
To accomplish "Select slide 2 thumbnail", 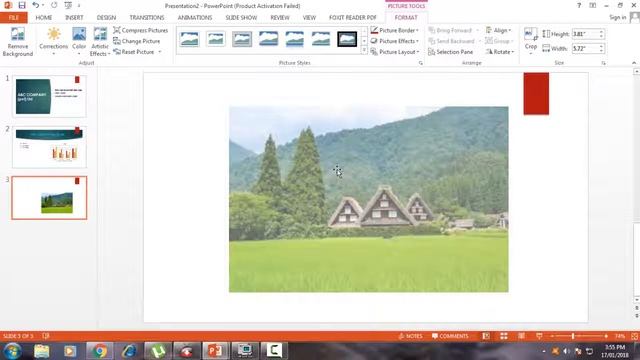I will (x=50, y=147).
